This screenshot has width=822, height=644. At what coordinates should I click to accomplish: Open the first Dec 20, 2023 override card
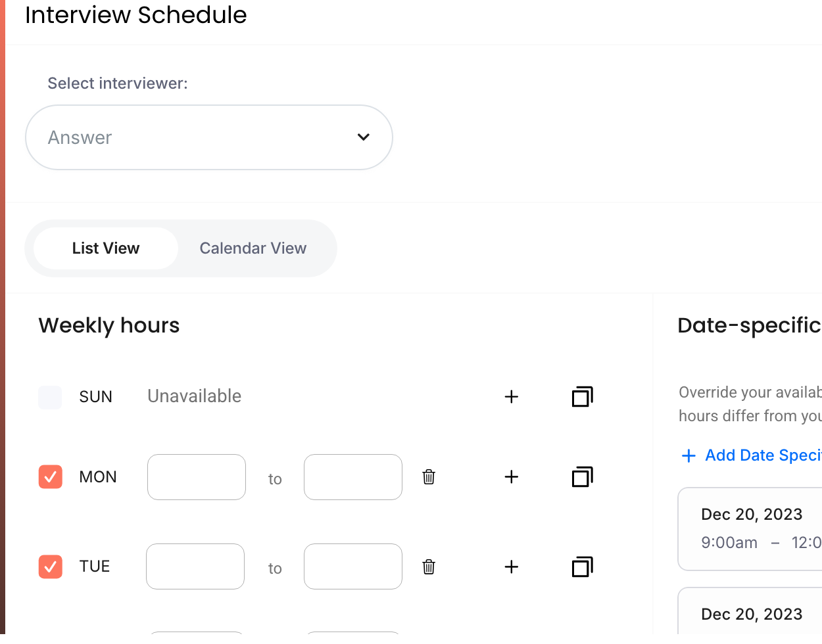click(750, 529)
